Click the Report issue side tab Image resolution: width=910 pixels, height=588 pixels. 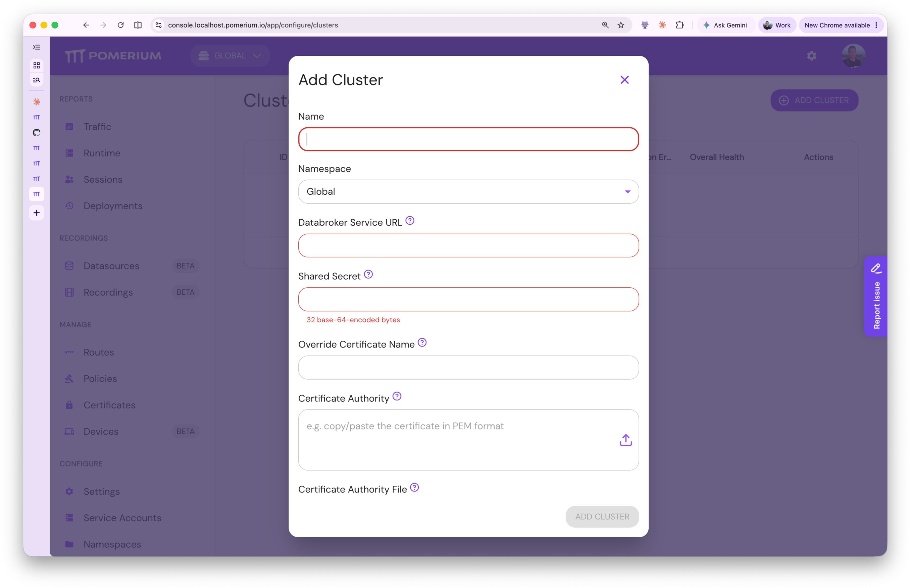point(875,297)
